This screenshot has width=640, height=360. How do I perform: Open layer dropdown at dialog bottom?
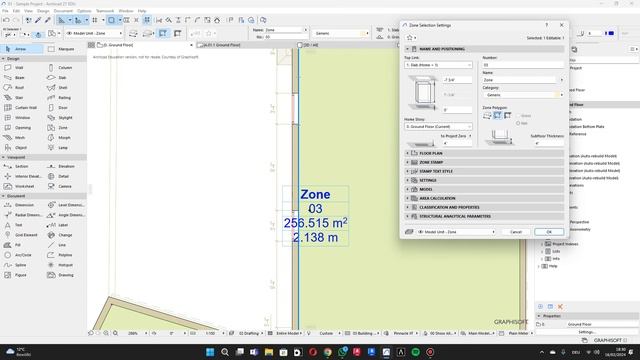tap(456, 232)
